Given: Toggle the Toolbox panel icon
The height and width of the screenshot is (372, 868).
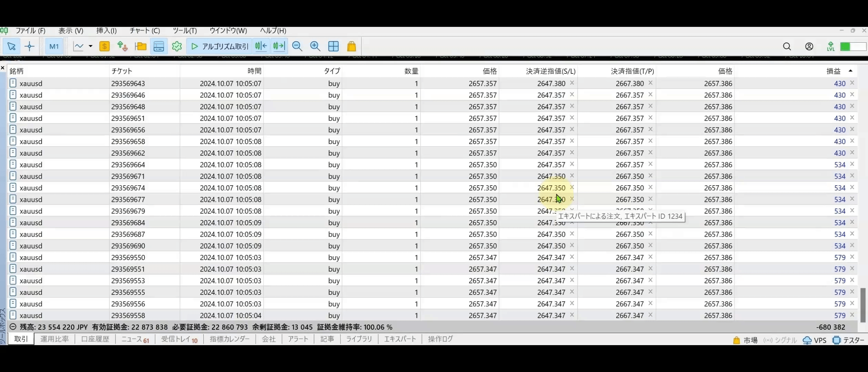Looking at the screenshot, I should tap(159, 46).
